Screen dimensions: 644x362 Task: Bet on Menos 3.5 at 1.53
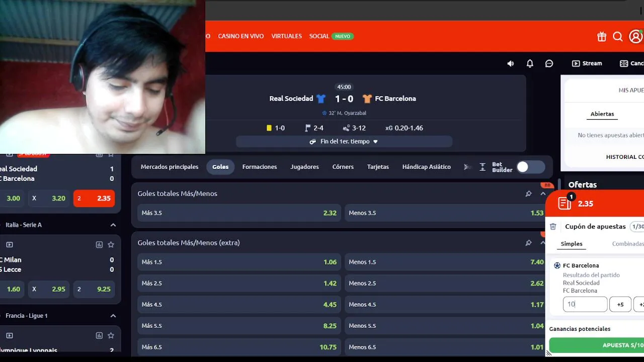click(446, 213)
